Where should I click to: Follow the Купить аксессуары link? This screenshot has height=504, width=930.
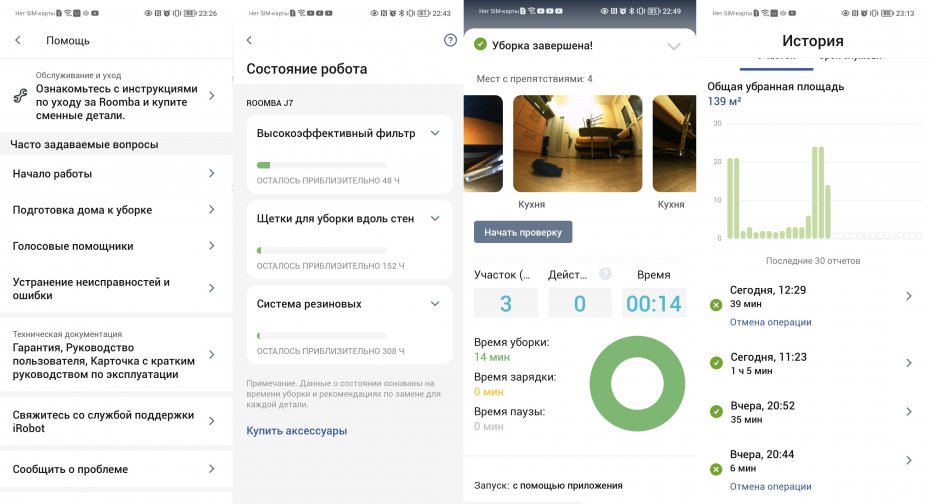tap(297, 431)
